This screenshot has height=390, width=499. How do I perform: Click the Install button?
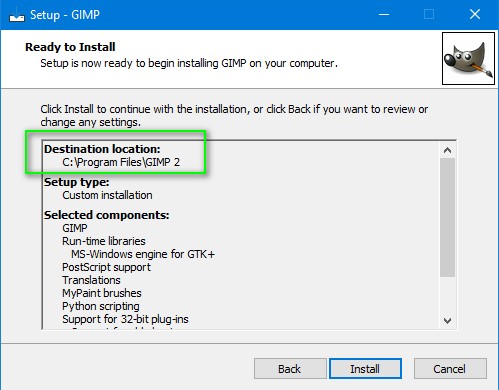(365, 369)
